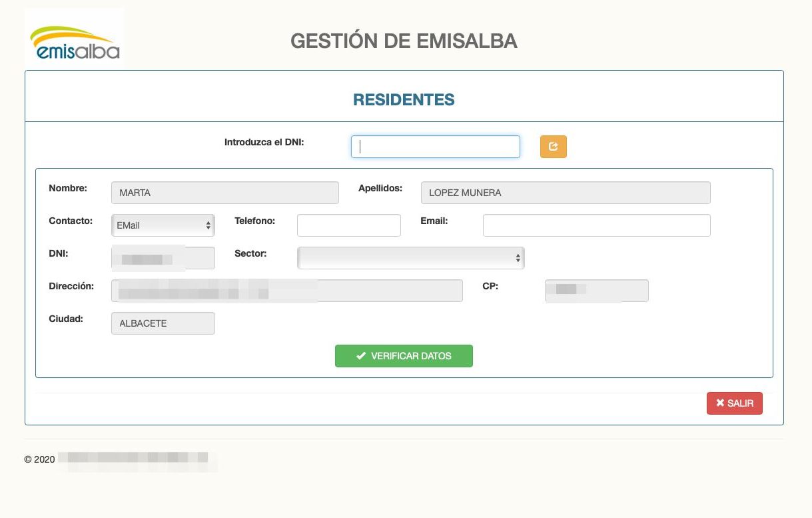Screen dimensions: 812x518
Task: Click the Dirección address field
Action: tap(286, 291)
